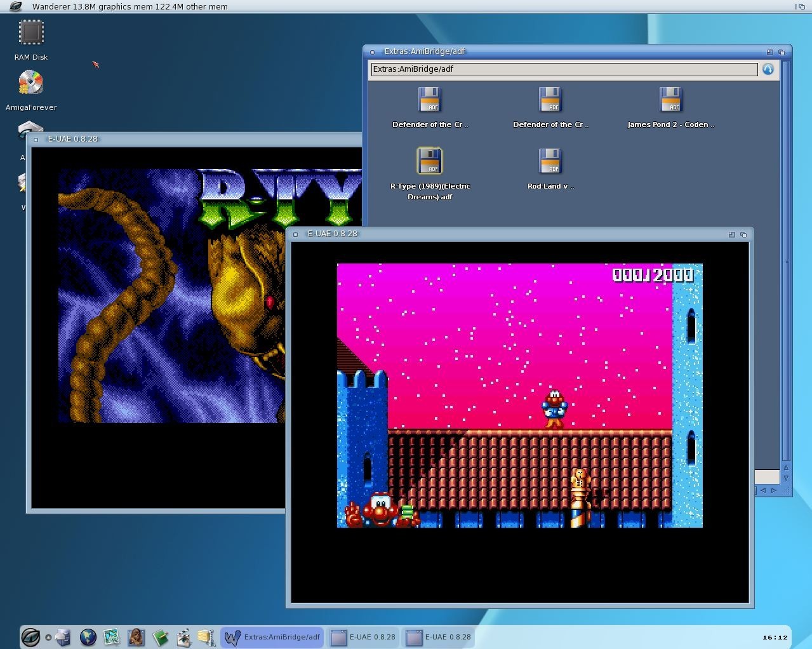
Task: Open the file cabinet drawer icon in taskbar
Action: pyautogui.click(x=63, y=637)
